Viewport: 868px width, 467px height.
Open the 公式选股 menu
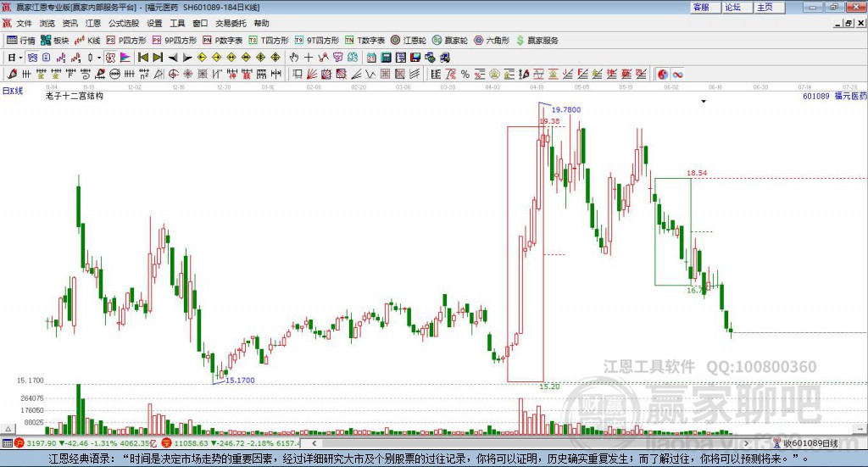124,23
